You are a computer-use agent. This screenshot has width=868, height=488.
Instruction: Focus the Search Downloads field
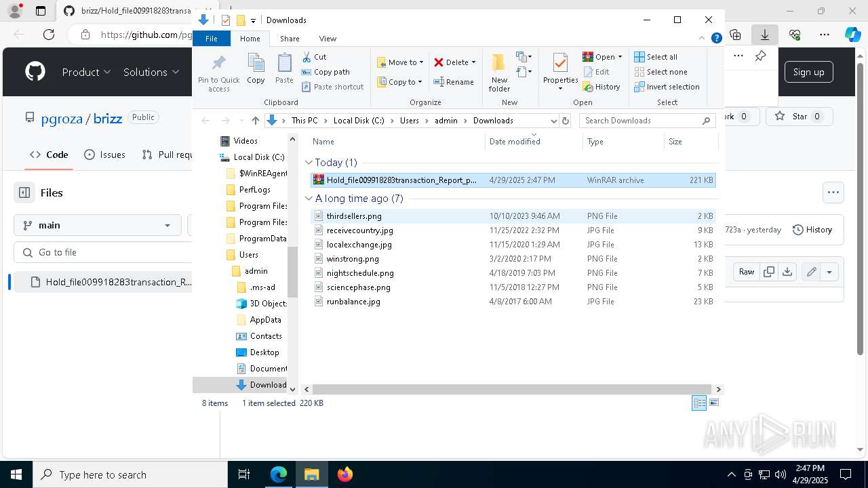(648, 121)
